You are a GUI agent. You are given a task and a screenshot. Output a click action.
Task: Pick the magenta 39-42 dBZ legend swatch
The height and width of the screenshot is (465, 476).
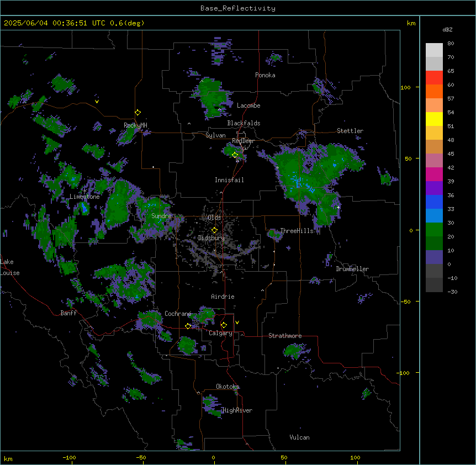tap(434, 175)
